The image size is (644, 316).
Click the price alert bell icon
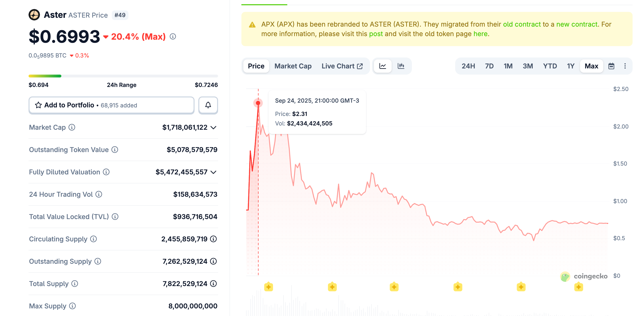point(208,105)
